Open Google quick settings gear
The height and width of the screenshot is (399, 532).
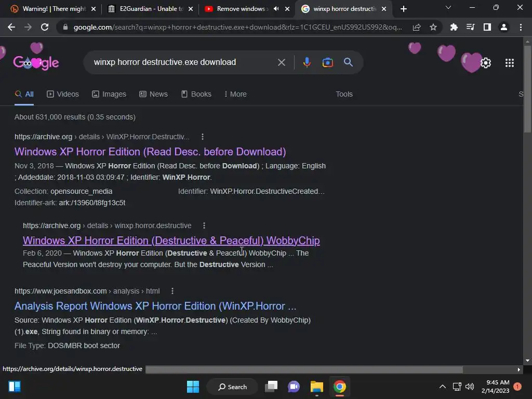[x=486, y=63]
